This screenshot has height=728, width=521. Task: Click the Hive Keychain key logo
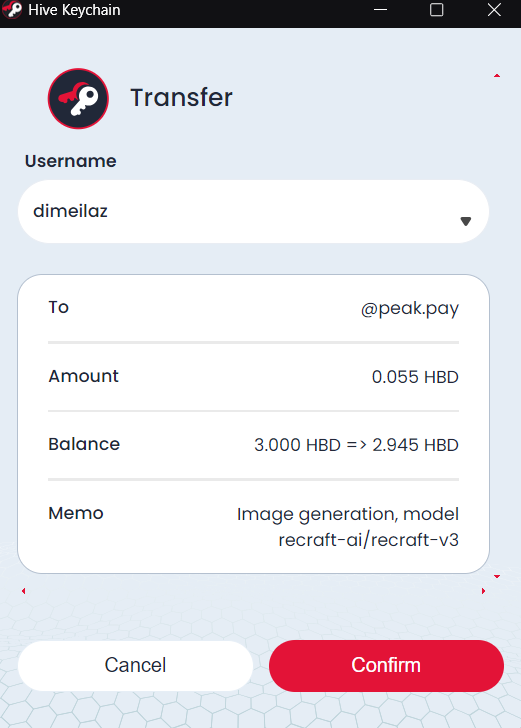[x=78, y=98]
